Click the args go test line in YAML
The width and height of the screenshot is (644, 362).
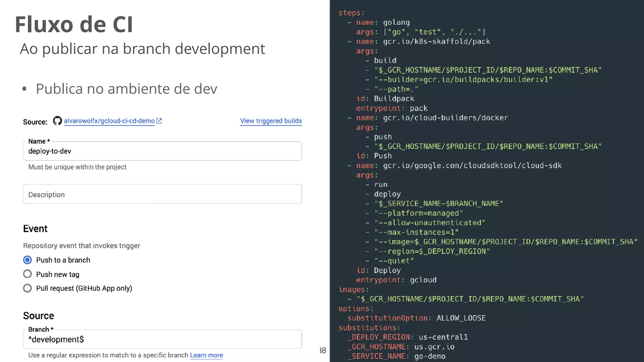pos(421,32)
